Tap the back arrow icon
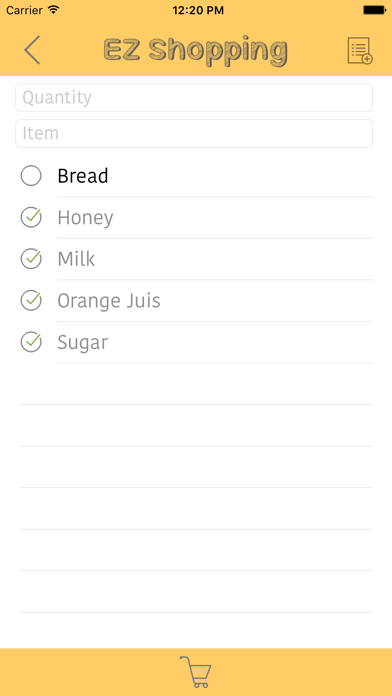 click(32, 50)
